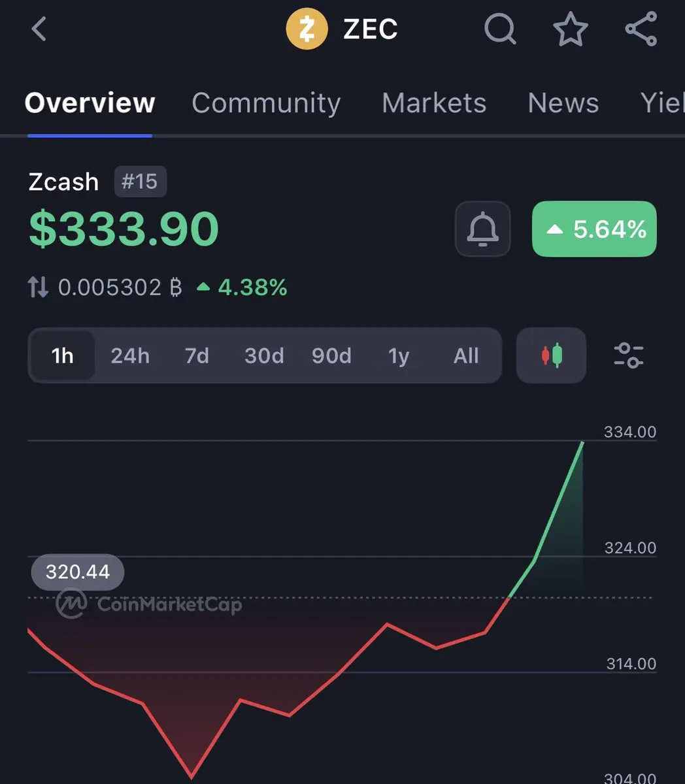685x784 pixels.
Task: Select the All chart range
Action: pyautogui.click(x=466, y=355)
